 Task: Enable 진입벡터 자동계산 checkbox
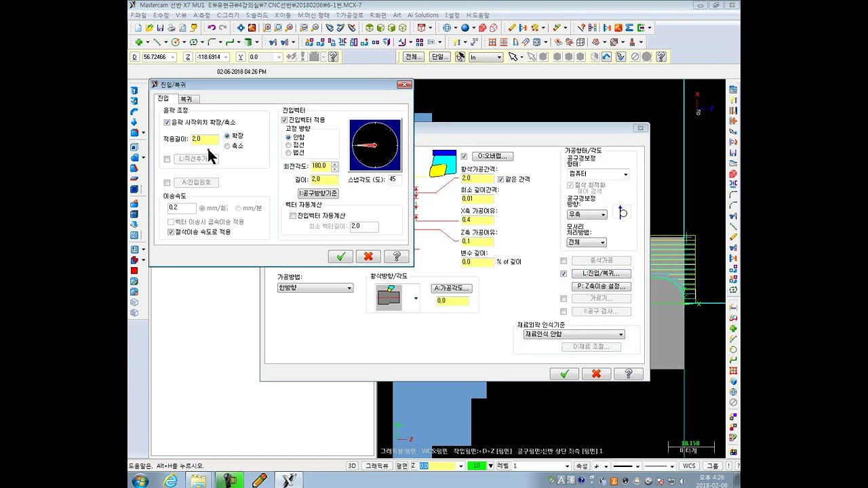[293, 216]
